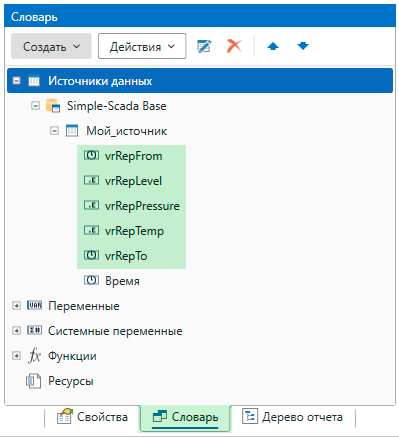Open the Создать dropdown button

(51, 46)
